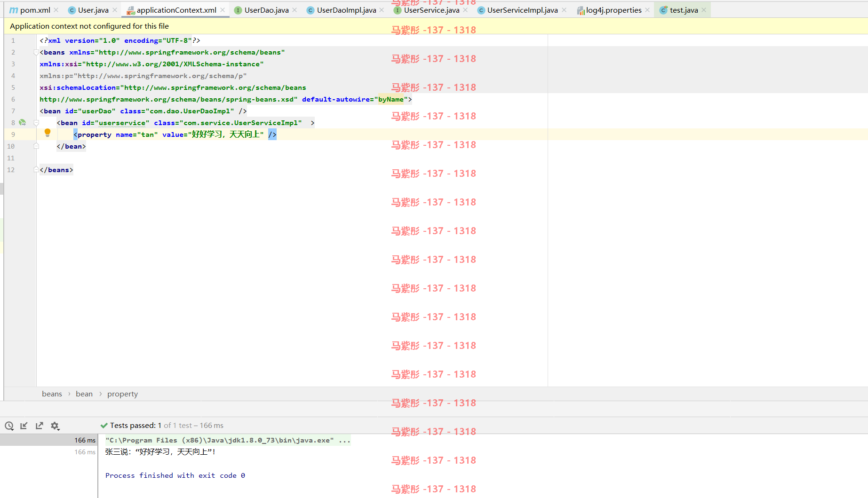868x498 pixels.
Task: Switch to UserDao.java tab
Action: point(266,10)
